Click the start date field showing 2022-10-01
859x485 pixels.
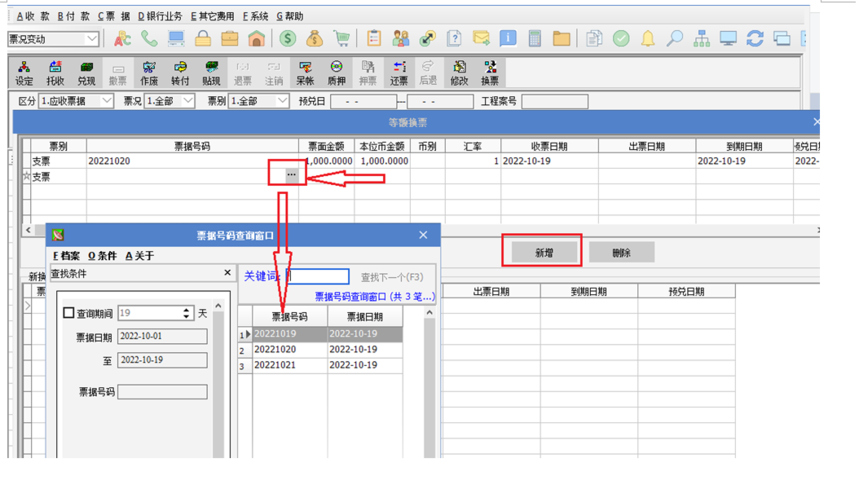click(162, 336)
